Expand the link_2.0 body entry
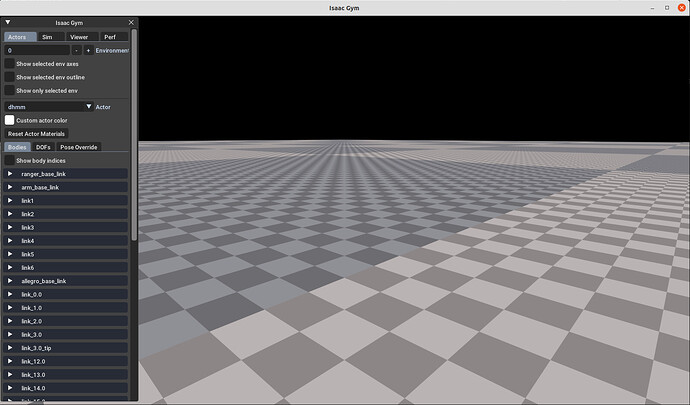The height and width of the screenshot is (405, 690). pyautogui.click(x=66, y=321)
